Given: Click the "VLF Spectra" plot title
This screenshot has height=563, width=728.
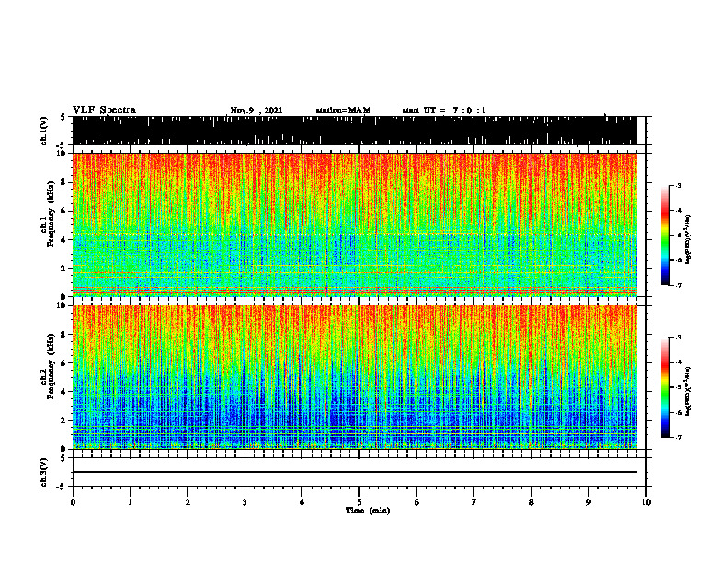Looking at the screenshot, I should (104, 109).
